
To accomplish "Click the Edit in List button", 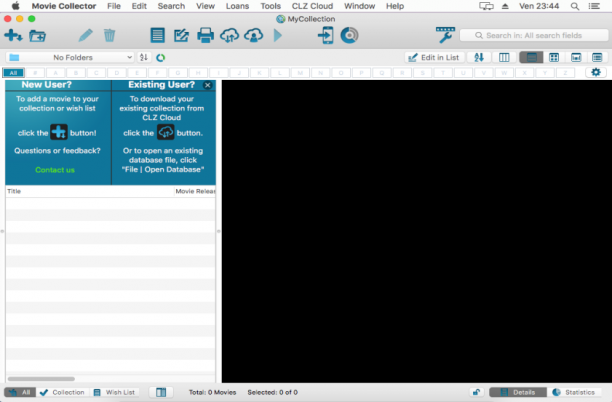I will coord(434,57).
